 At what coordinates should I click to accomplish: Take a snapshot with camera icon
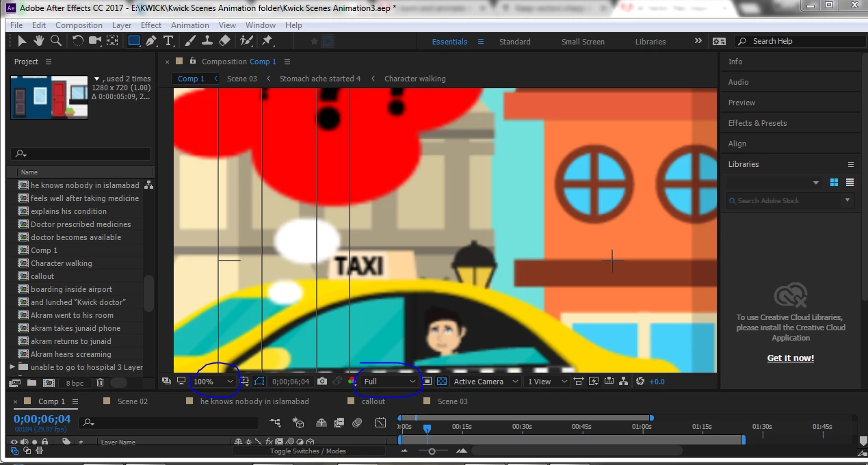(322, 382)
